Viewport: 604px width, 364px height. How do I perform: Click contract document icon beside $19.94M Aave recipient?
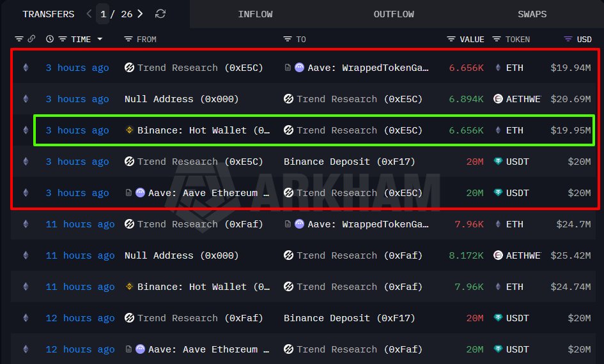click(x=288, y=68)
